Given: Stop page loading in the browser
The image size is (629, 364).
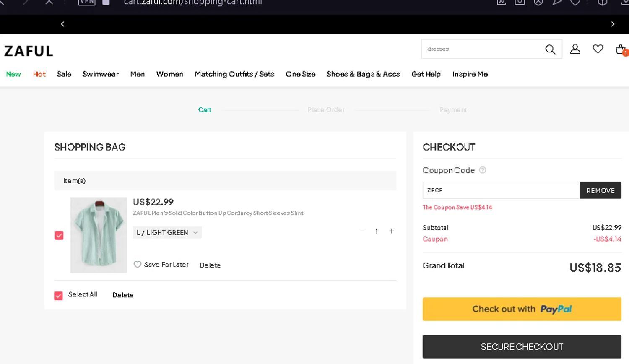Looking at the screenshot, I should 49,2.
